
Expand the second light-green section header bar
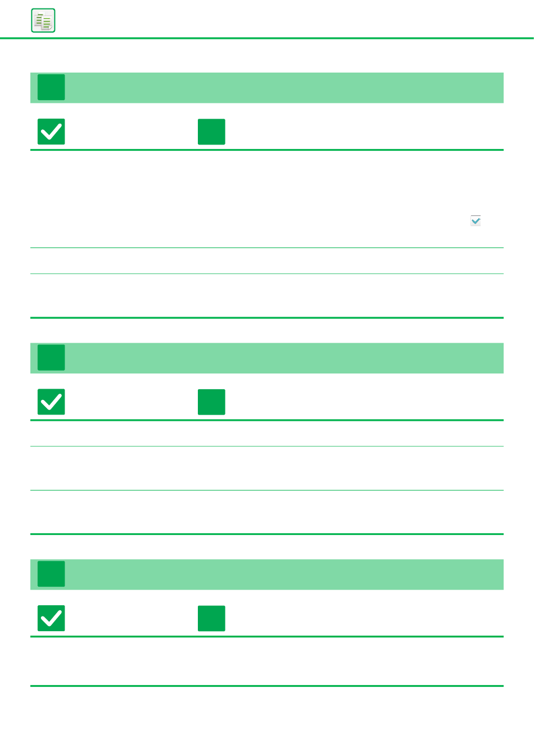click(267, 358)
